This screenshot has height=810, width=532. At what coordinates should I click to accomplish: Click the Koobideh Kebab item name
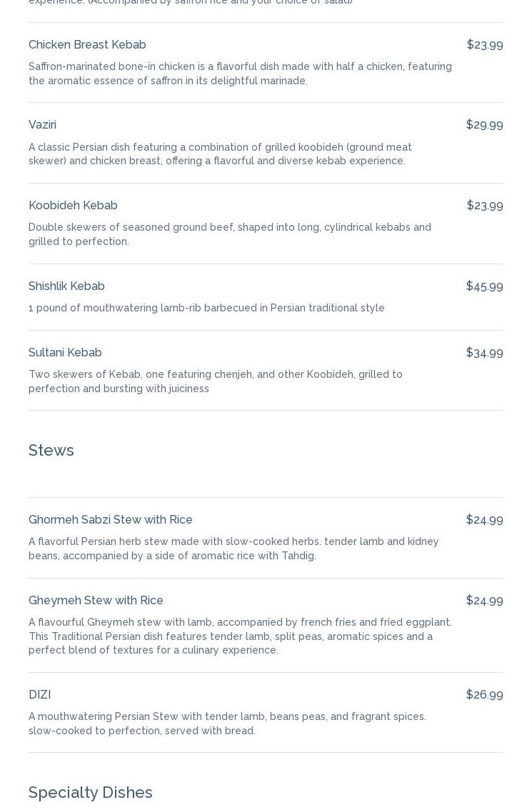tap(73, 206)
